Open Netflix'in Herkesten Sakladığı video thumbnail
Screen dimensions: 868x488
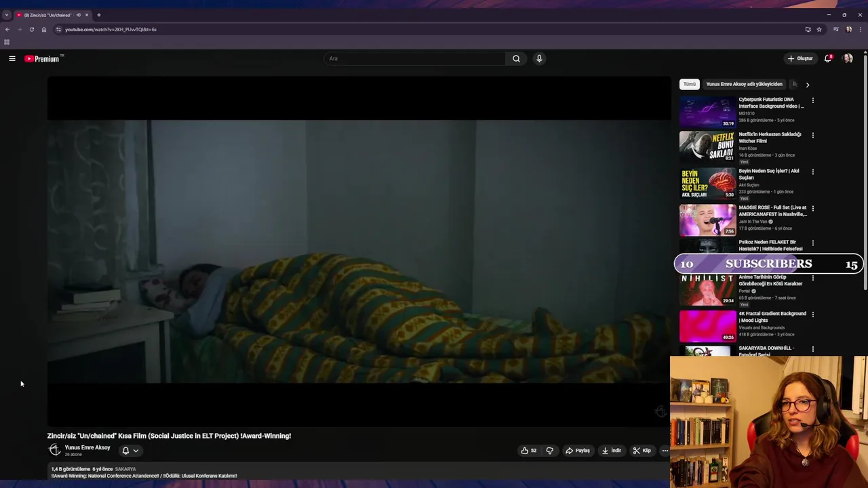coord(707,147)
